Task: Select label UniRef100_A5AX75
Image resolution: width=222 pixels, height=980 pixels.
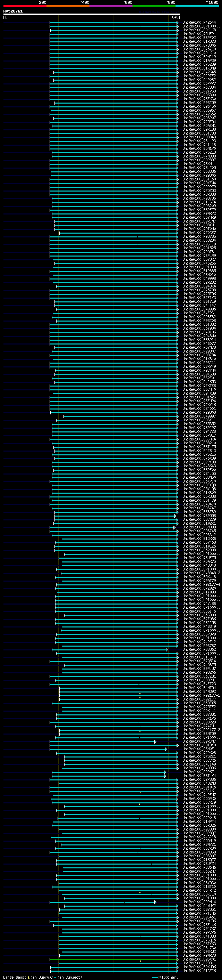Action: tap(199, 561)
